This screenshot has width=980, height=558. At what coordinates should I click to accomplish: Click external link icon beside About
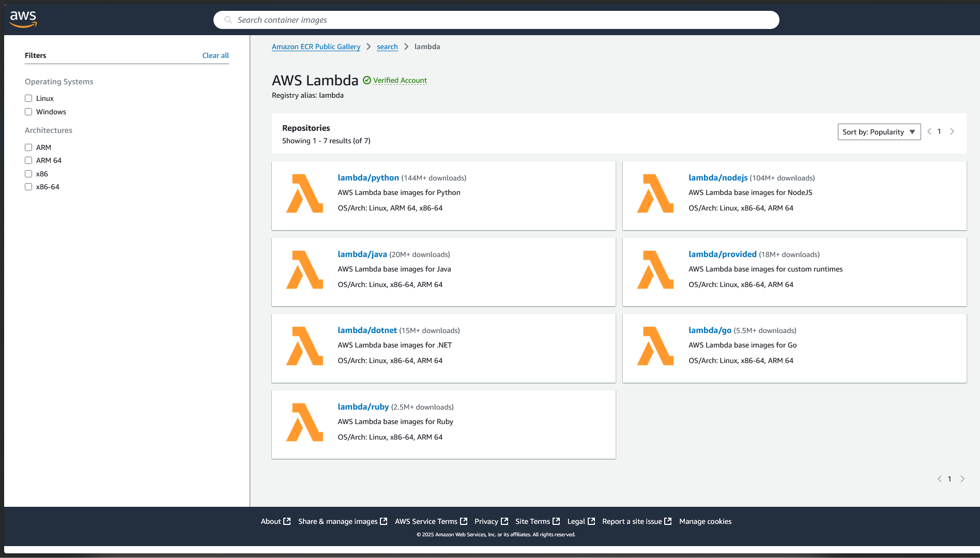pos(287,521)
